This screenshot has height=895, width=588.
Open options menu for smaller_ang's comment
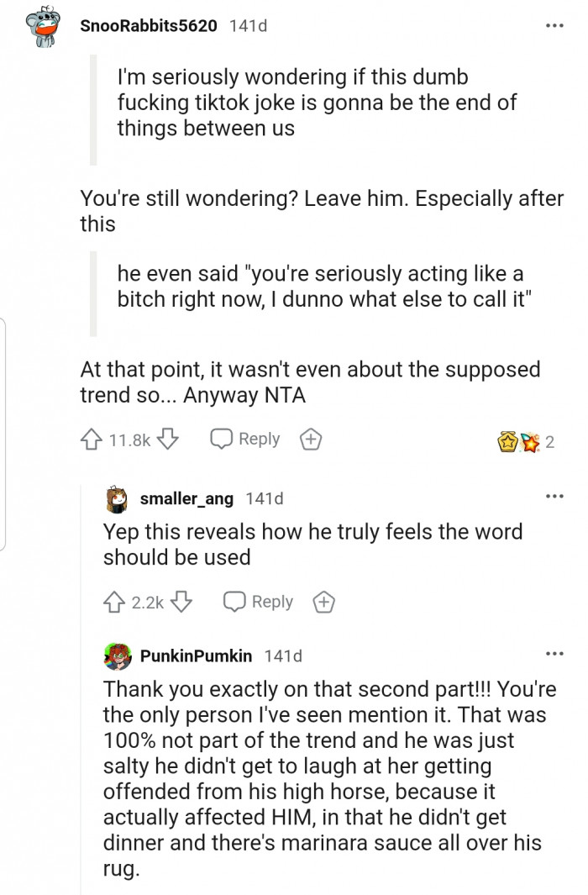click(x=554, y=498)
